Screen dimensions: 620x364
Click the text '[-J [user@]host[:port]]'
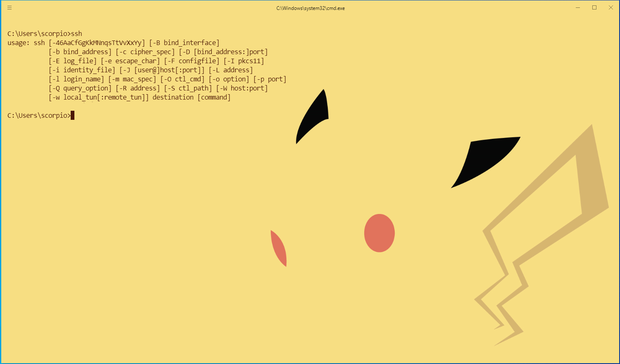(x=162, y=70)
